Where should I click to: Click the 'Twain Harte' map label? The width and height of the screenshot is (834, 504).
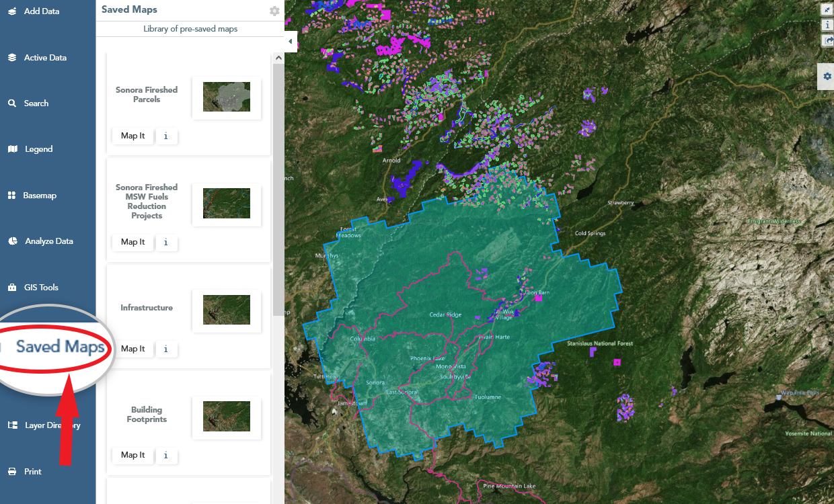click(x=494, y=337)
